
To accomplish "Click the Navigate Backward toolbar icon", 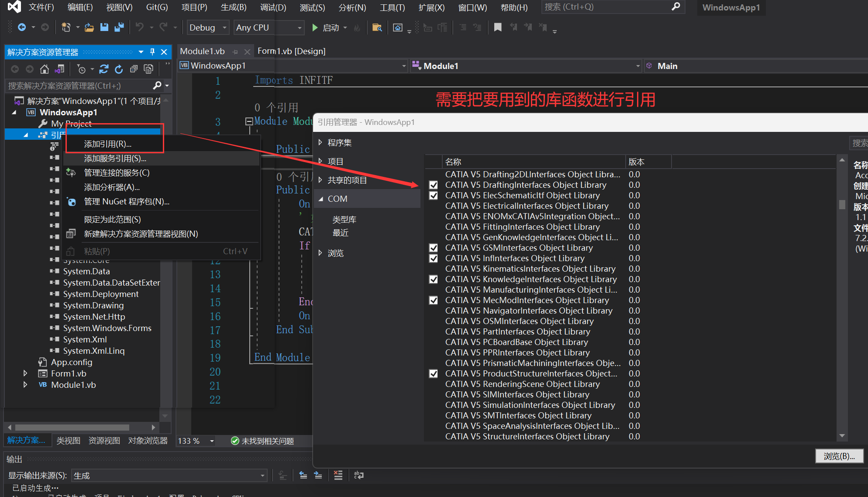I will point(21,28).
